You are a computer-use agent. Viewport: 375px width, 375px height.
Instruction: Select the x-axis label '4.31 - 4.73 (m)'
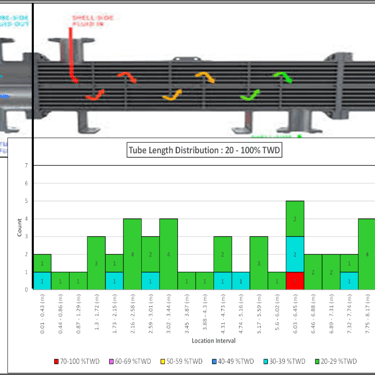tap(223, 314)
